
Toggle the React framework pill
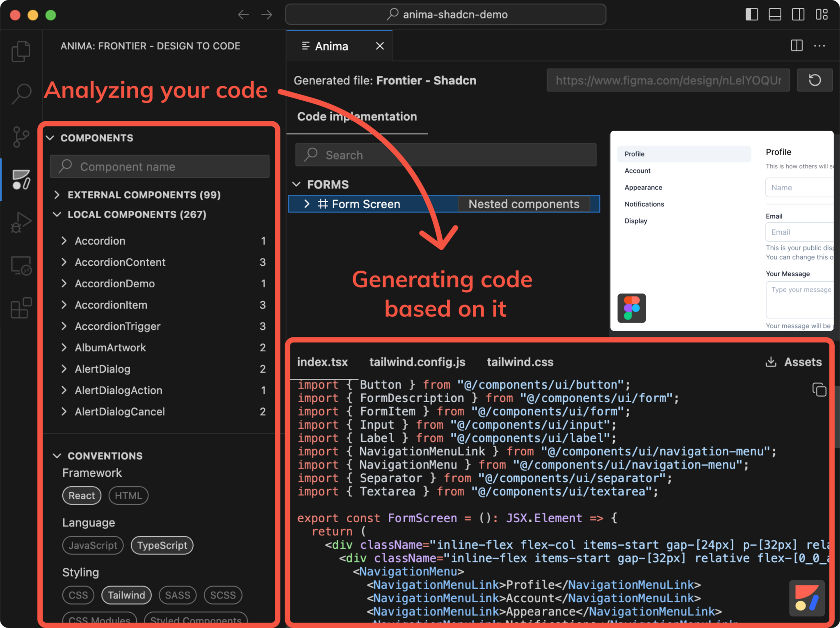click(x=82, y=495)
